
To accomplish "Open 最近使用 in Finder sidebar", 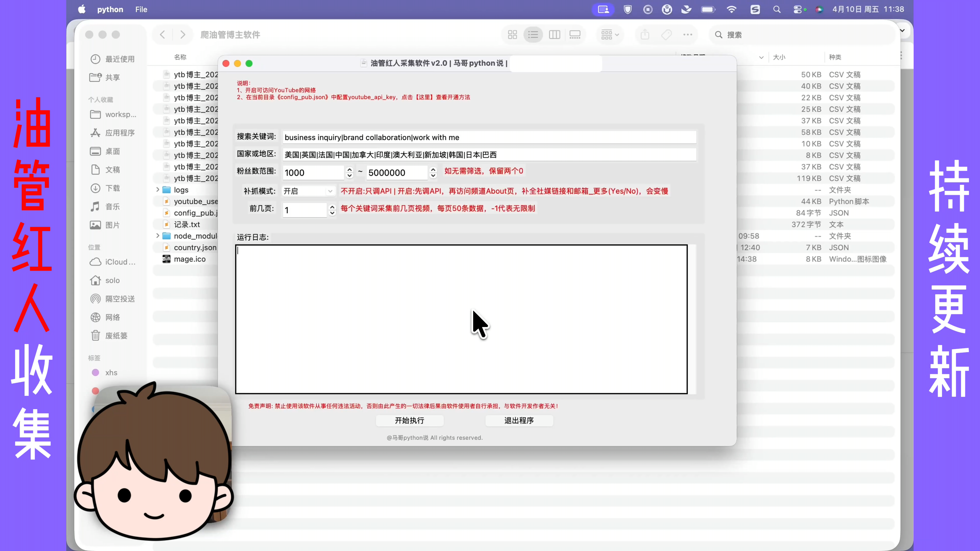I will (x=113, y=59).
